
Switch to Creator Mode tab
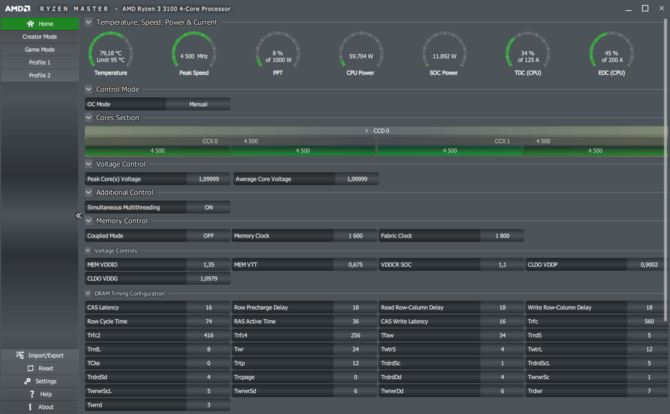click(39, 37)
